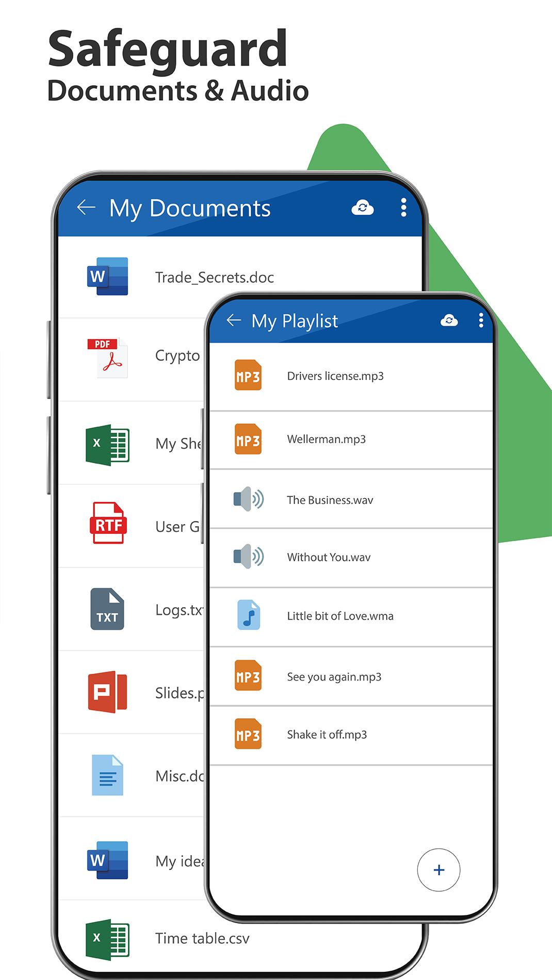Play Shake it off.mp3 track name

click(x=327, y=735)
